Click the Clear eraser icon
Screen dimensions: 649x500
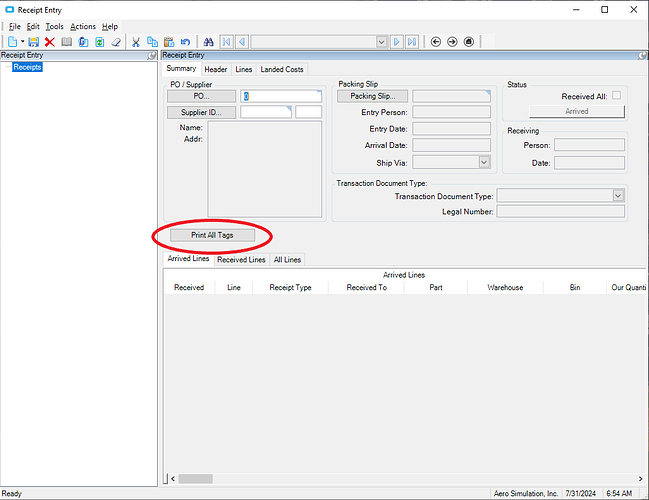(x=116, y=42)
